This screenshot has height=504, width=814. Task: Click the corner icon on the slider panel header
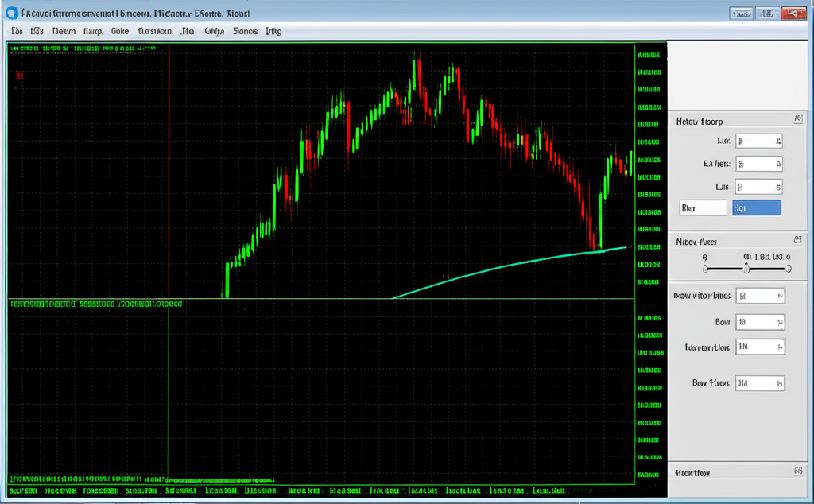coord(799,239)
